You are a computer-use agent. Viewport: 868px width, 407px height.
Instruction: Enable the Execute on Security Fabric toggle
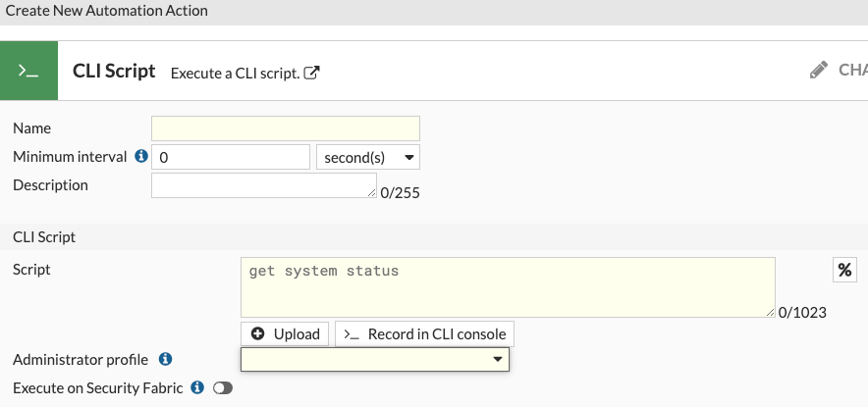coord(222,388)
